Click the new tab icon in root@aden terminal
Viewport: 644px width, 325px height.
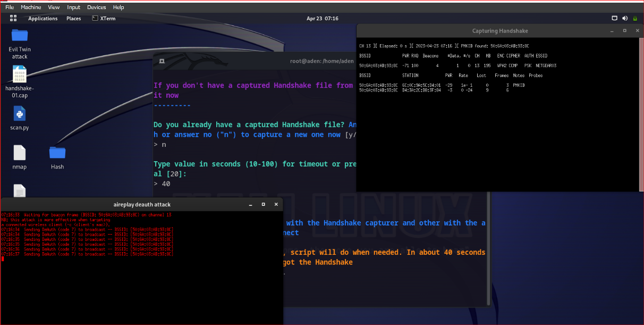(162, 61)
